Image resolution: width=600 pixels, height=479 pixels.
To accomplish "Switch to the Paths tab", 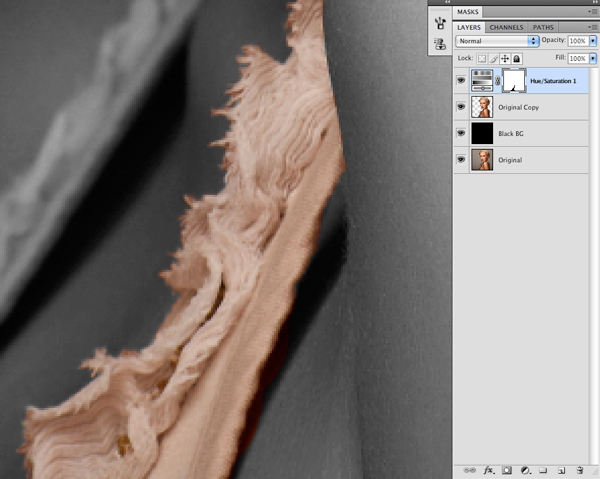I will point(543,28).
